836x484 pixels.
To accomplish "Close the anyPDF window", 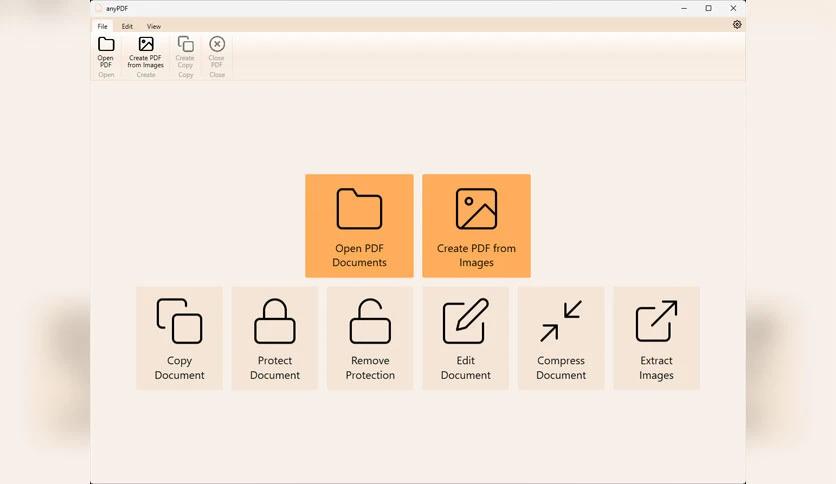I will pos(733,9).
